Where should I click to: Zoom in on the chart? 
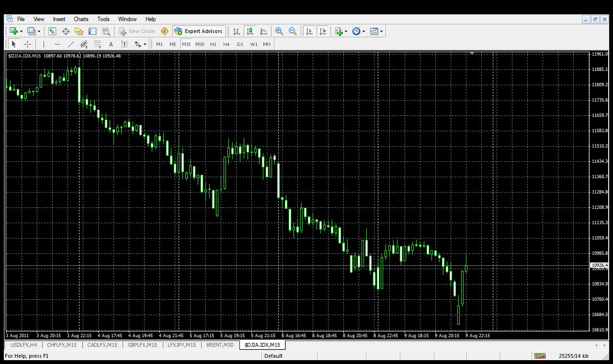pyautogui.click(x=279, y=31)
